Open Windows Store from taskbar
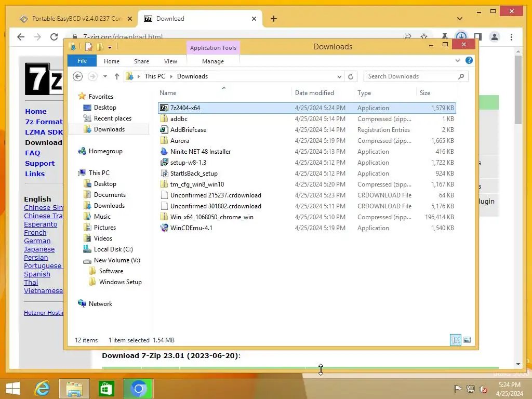The image size is (532, 399). click(106, 389)
